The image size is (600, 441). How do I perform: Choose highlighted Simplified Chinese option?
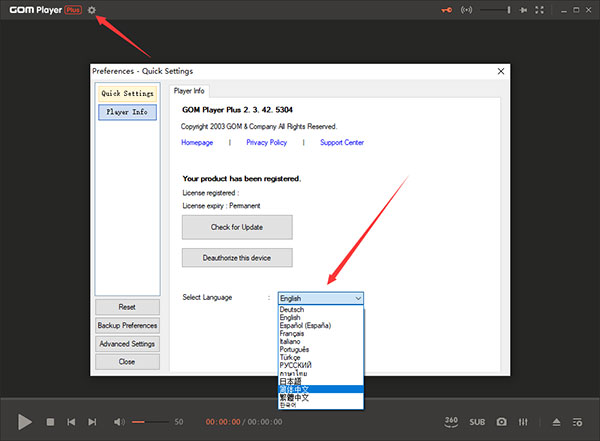pos(321,389)
